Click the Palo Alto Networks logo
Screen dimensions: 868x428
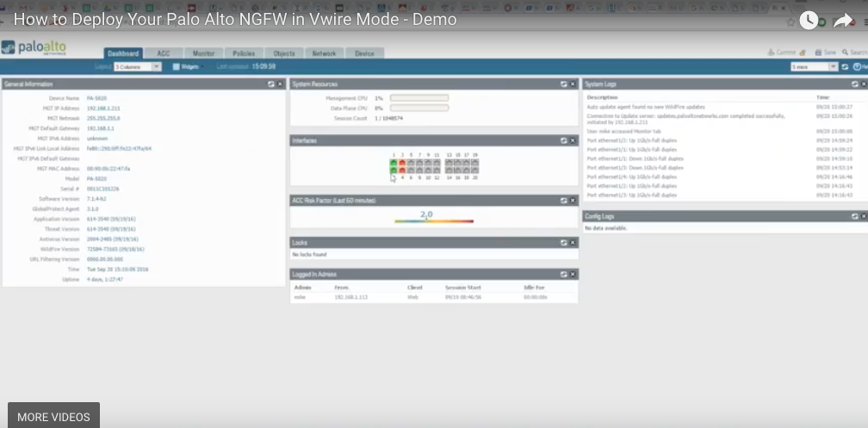(x=34, y=47)
